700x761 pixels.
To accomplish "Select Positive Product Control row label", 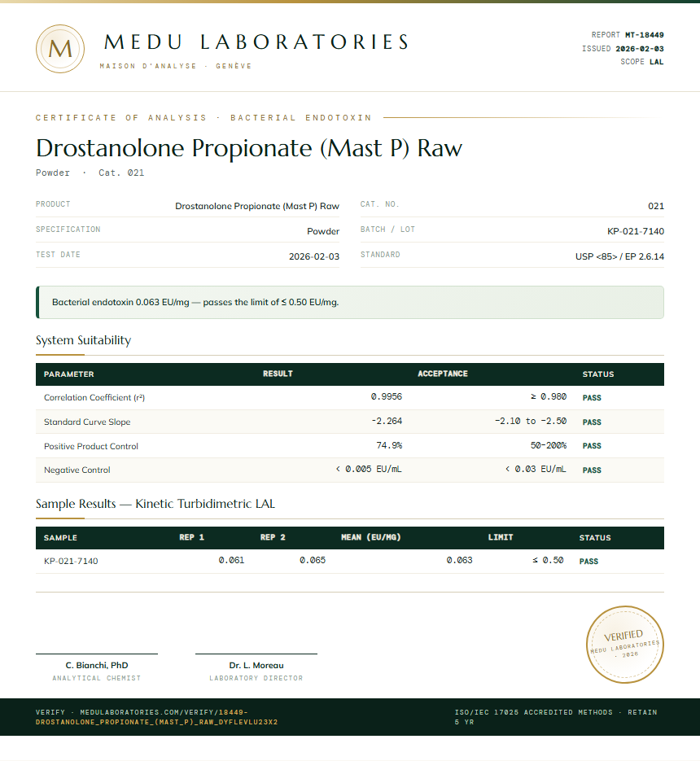I will pyautogui.click(x=91, y=446).
